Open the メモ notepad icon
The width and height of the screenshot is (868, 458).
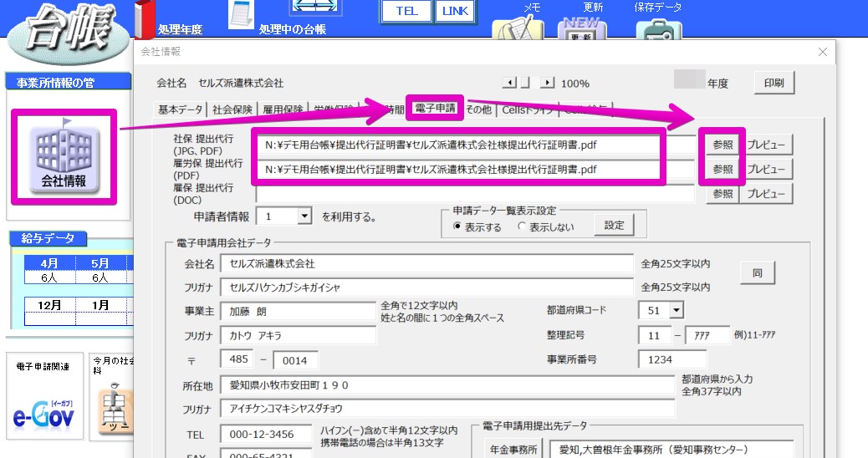(518, 27)
